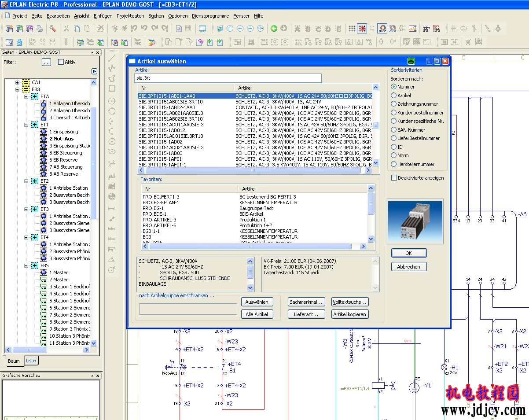Click the Auswählen button

click(257, 302)
